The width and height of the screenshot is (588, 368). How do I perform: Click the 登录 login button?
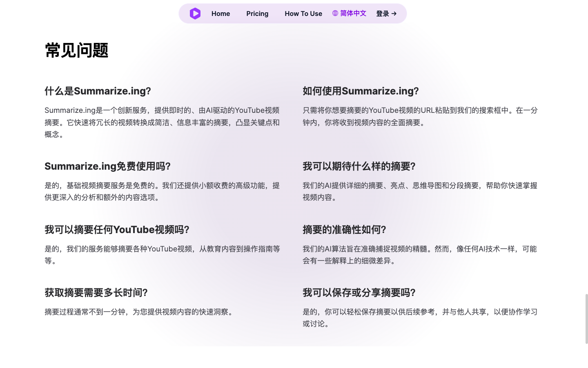click(386, 13)
